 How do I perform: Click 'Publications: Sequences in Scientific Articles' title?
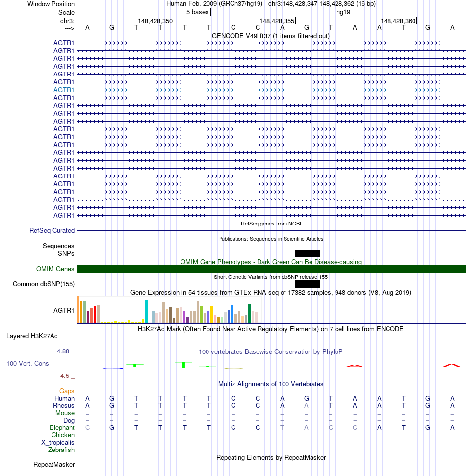pyautogui.click(x=271, y=239)
